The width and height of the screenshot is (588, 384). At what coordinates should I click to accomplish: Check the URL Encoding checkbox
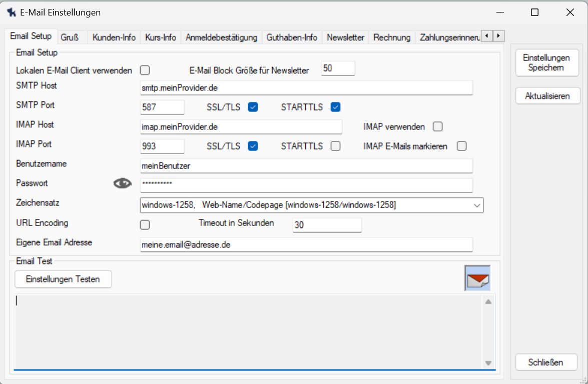pos(145,224)
